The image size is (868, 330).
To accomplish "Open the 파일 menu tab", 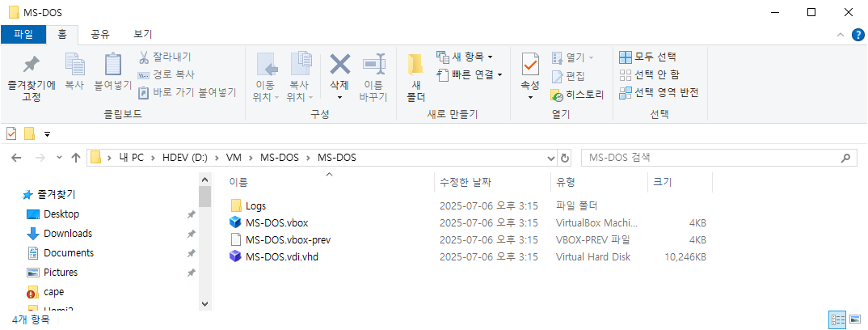I will click(23, 34).
